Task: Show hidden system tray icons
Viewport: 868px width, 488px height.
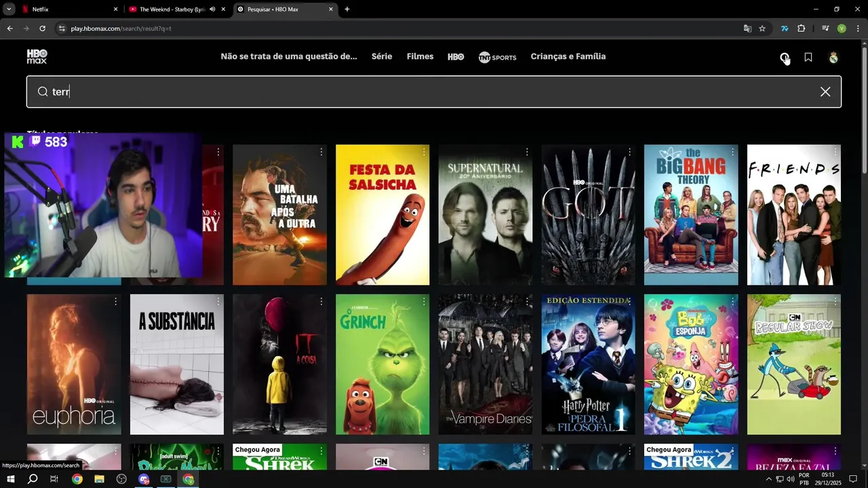Action: point(769,479)
